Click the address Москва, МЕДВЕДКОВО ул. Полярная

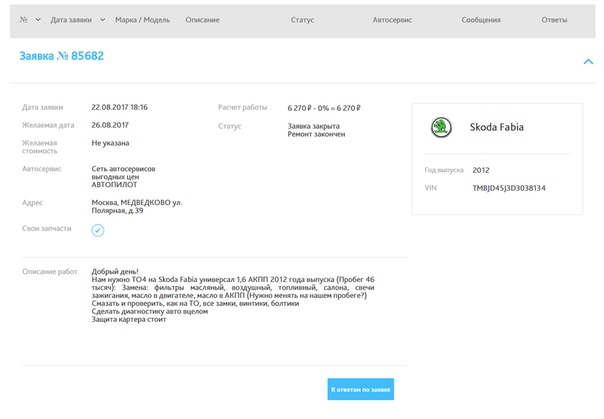coord(137,206)
